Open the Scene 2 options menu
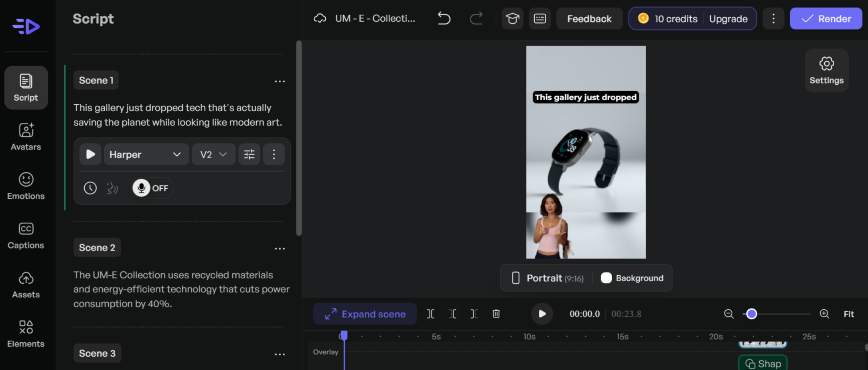 tap(280, 248)
